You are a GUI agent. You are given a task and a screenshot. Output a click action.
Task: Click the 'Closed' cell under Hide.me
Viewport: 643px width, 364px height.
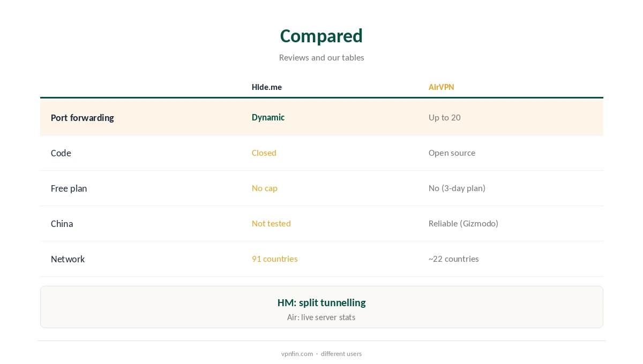pos(264,153)
